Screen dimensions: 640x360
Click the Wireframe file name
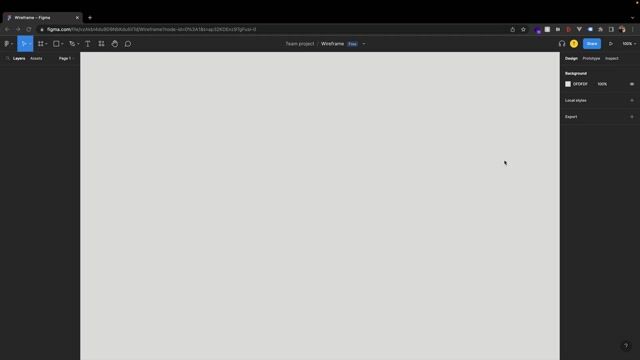pos(332,44)
